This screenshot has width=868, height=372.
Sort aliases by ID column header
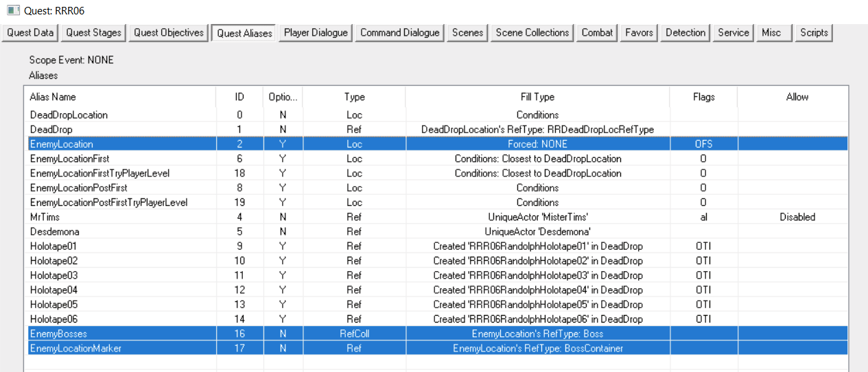[239, 97]
